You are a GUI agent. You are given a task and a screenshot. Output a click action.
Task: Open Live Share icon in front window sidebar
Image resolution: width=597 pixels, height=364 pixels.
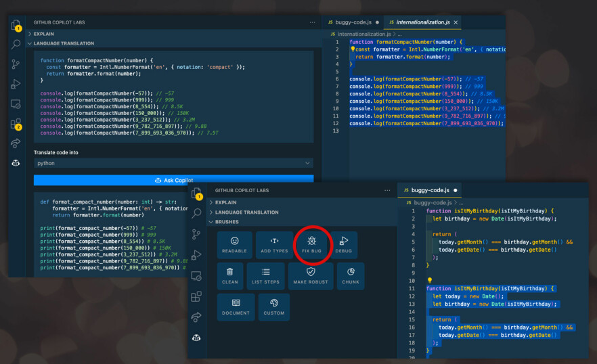click(x=196, y=317)
